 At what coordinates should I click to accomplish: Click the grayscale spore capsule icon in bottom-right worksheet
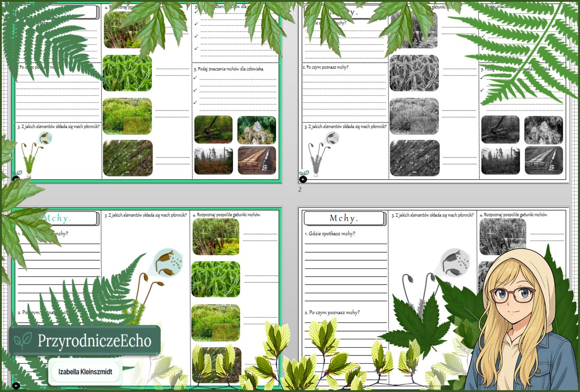pyautogui.click(x=455, y=262)
